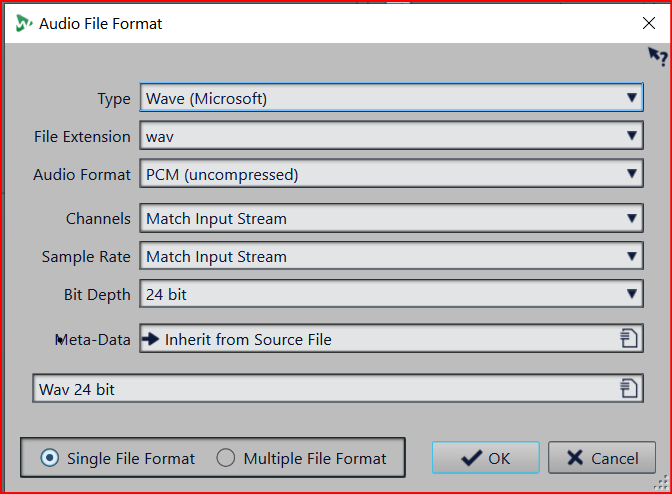672x494 pixels.
Task: Close the Audio File Format dialog
Action: [x=649, y=23]
